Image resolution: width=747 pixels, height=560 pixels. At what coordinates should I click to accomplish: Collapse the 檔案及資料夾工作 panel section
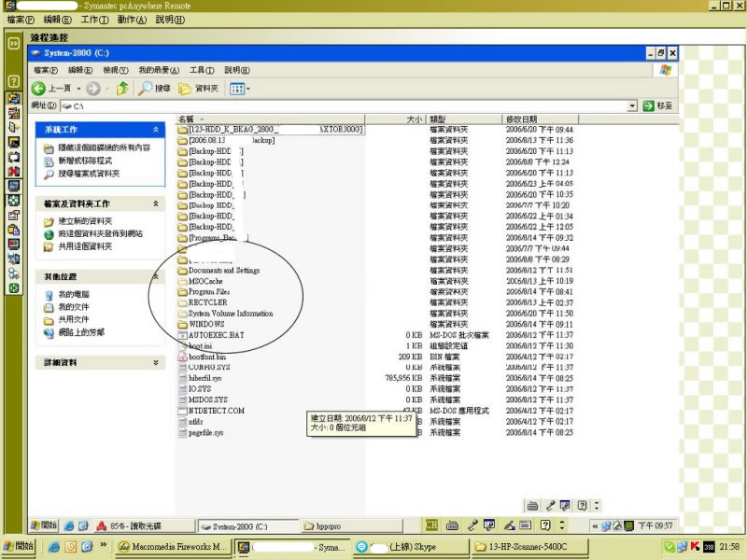pyautogui.click(x=156, y=203)
